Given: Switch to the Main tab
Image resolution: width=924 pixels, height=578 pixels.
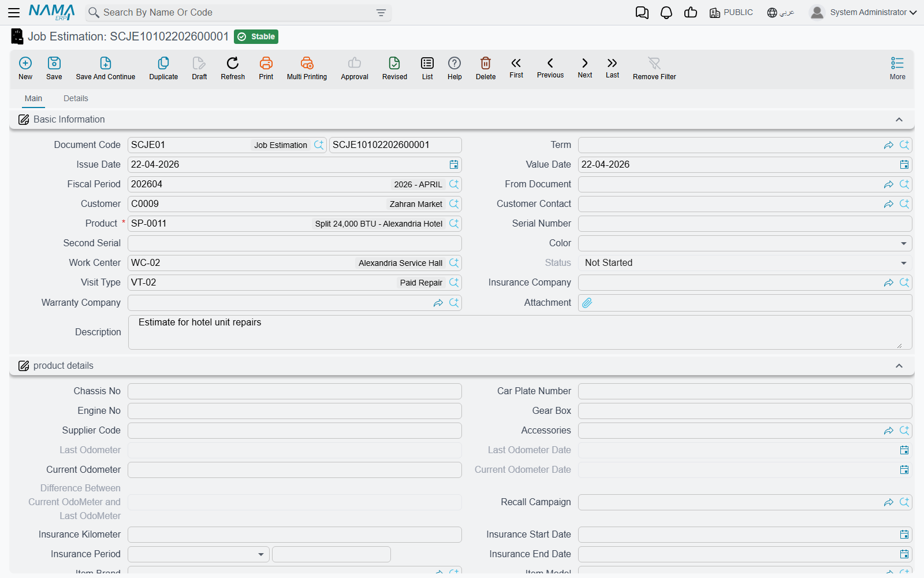Looking at the screenshot, I should [x=33, y=98].
